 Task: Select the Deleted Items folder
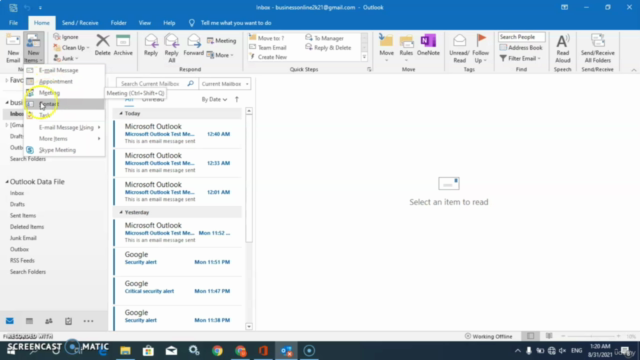27,227
